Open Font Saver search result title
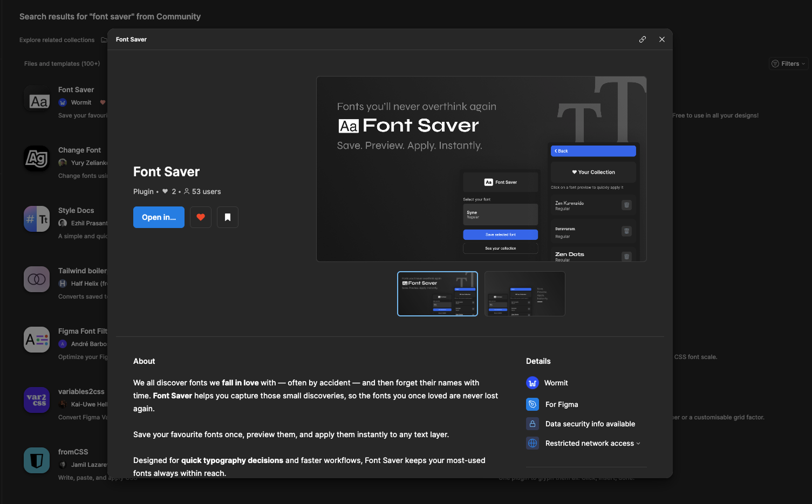Screen dimensions: 812x504 click(76, 89)
